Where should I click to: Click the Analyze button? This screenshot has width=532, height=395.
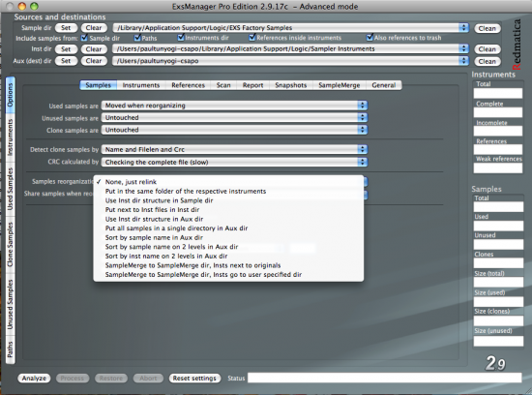coord(34,378)
